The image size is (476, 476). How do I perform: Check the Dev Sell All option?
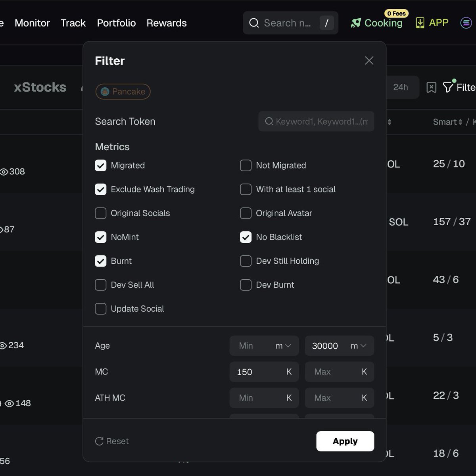click(x=101, y=285)
